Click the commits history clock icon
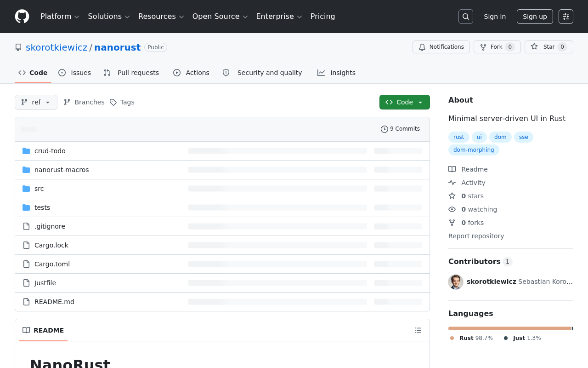The height and width of the screenshot is (368, 588). point(384,129)
